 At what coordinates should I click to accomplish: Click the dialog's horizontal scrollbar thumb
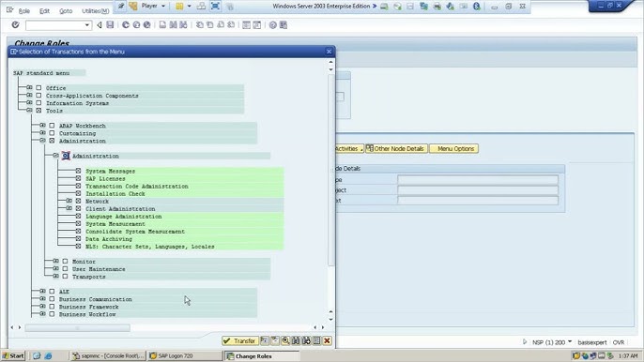pyautogui.click(x=77, y=327)
